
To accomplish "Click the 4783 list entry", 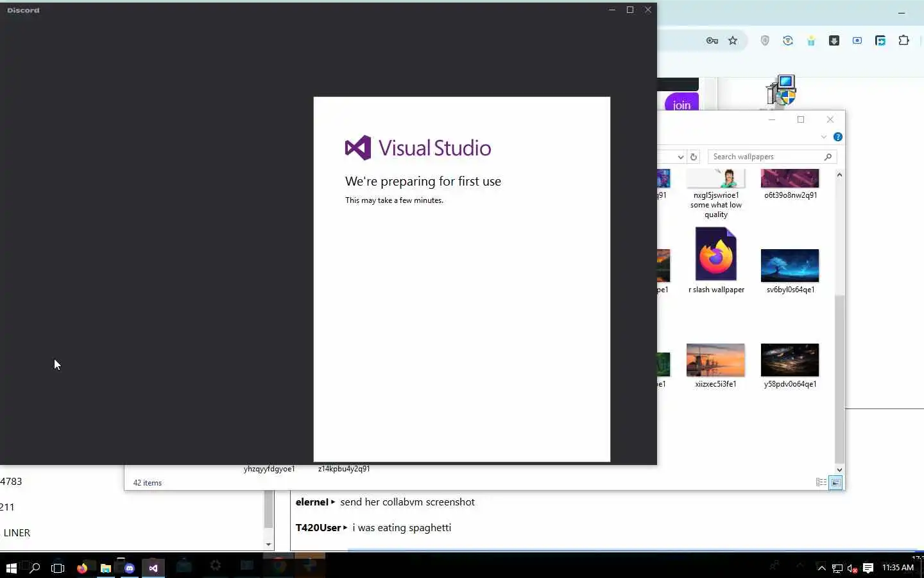I will click(11, 482).
